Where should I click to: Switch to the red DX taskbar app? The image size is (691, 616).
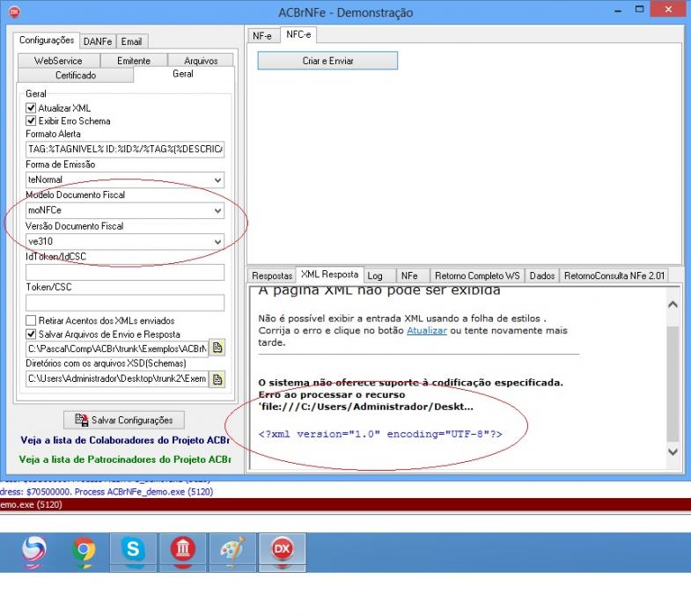tap(282, 551)
